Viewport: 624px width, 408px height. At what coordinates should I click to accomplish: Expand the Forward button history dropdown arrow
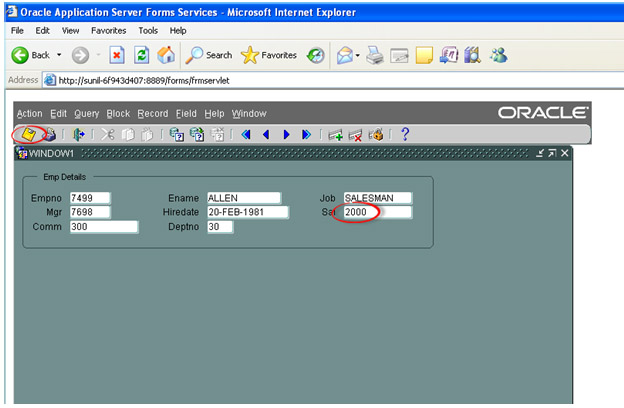pos(98,55)
